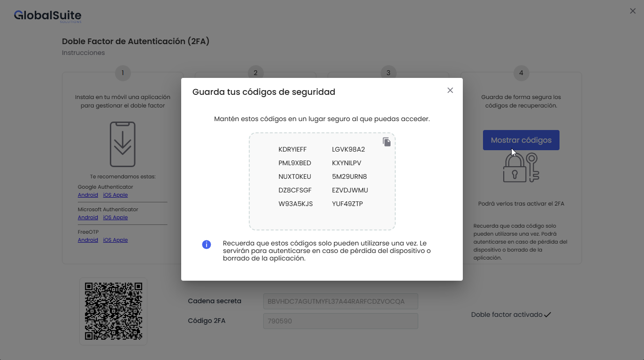Screen dimensions: 644x360
Task: Click the recovery code KDRYIEFF
Action: click(292, 150)
